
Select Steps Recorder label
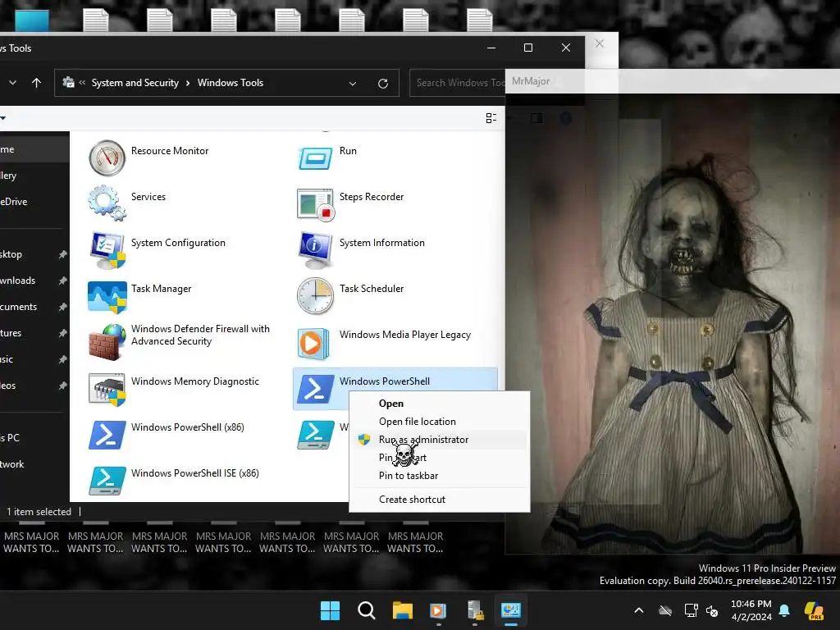click(x=372, y=197)
